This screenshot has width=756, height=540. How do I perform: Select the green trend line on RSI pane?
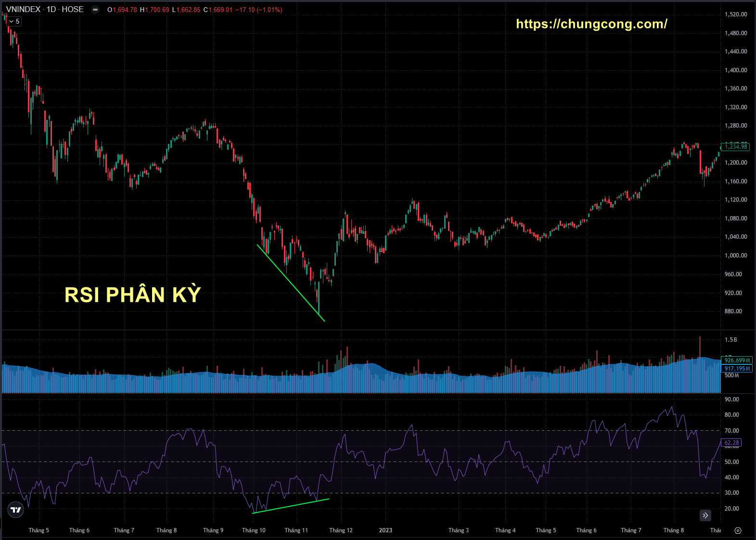pyautogui.click(x=291, y=506)
